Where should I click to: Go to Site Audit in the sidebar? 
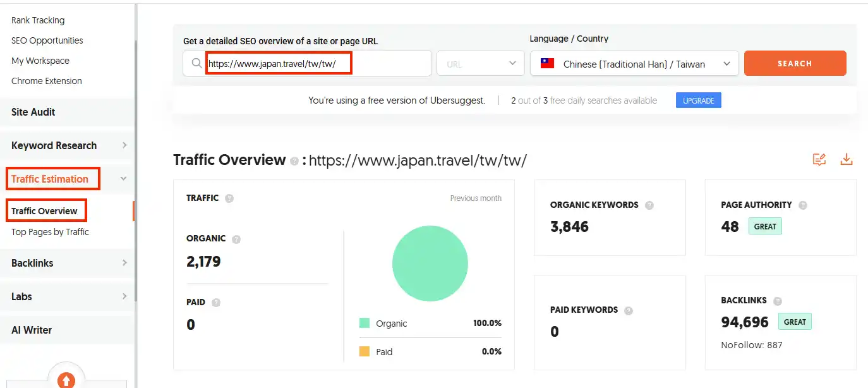[33, 112]
